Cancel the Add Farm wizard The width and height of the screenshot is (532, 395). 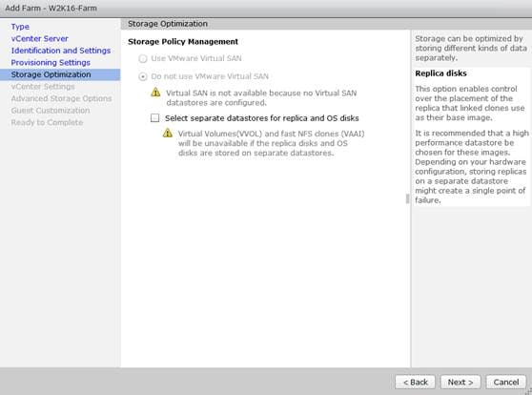506,382
